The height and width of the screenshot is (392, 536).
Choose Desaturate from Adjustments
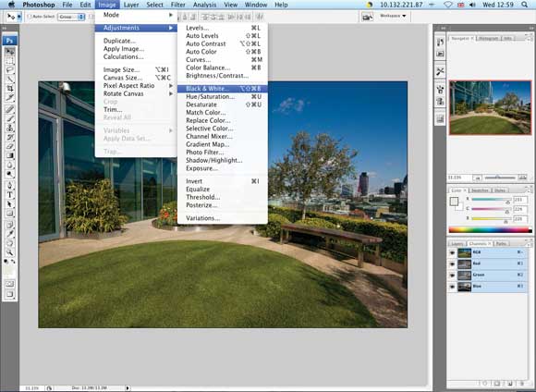[222, 104]
